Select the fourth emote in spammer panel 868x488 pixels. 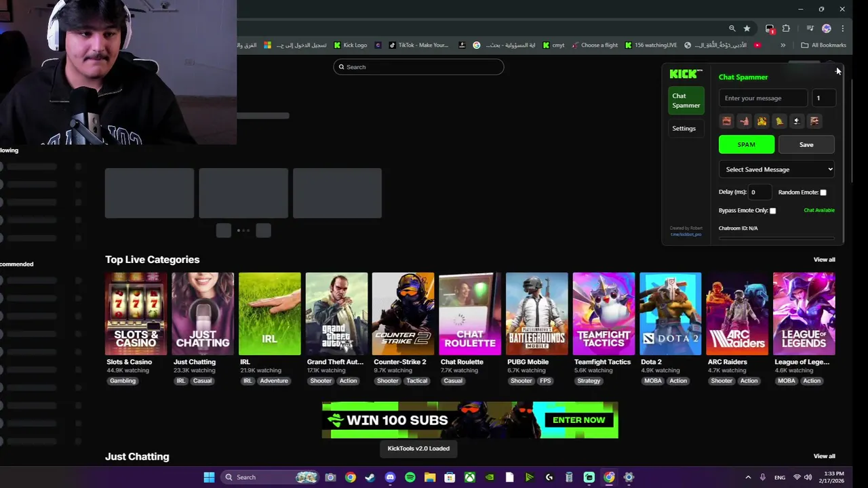click(x=780, y=121)
